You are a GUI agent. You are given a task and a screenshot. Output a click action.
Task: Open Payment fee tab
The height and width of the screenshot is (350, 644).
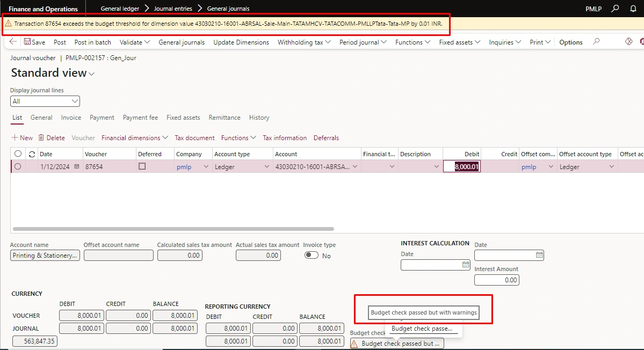[x=141, y=118]
